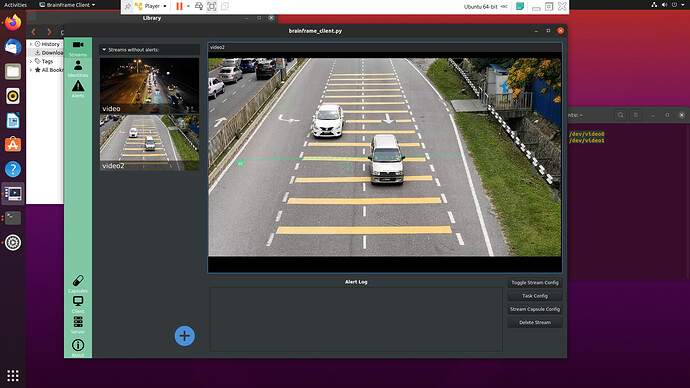Open the Capsules settings
This screenshot has height=388, width=690.
pyautogui.click(x=78, y=284)
